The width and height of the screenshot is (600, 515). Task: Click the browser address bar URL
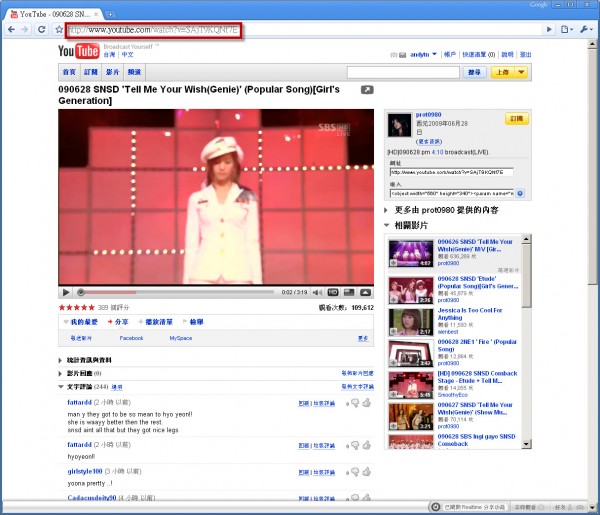pyautogui.click(x=153, y=30)
